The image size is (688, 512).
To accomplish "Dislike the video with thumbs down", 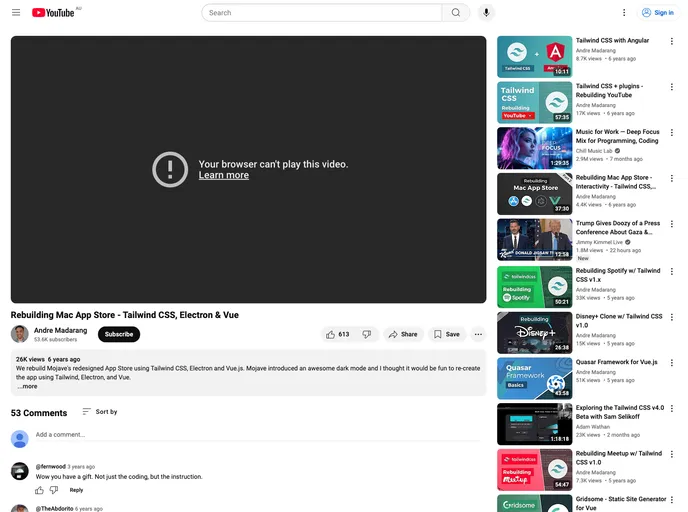I will click(x=367, y=334).
